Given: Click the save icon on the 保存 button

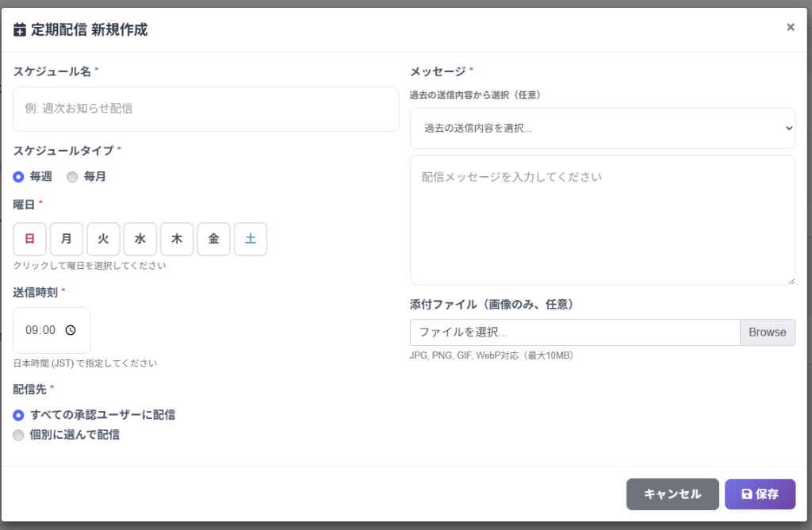Looking at the screenshot, I should pyautogui.click(x=746, y=494).
